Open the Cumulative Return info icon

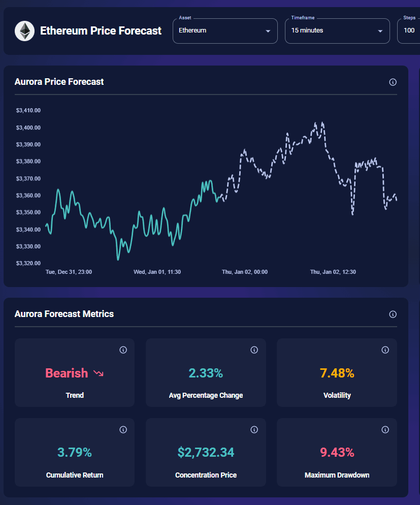coord(123,429)
